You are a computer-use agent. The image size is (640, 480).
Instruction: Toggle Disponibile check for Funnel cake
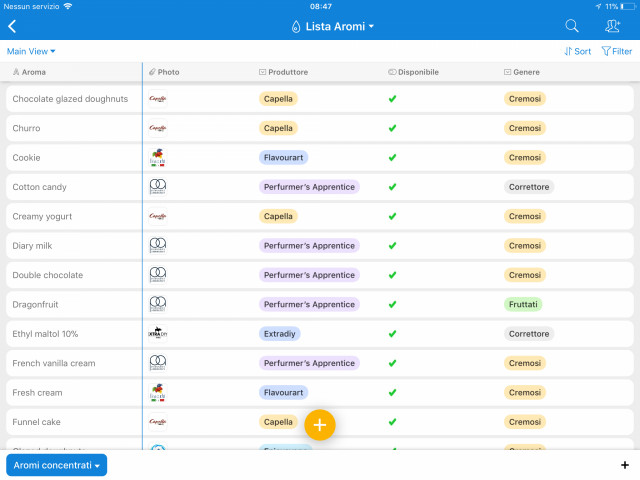coord(392,422)
